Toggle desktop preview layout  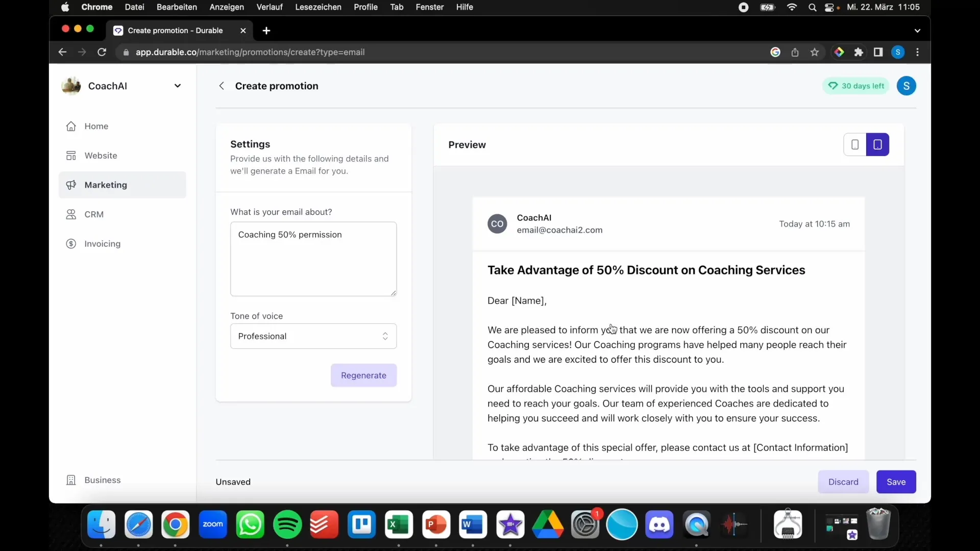[877, 145]
